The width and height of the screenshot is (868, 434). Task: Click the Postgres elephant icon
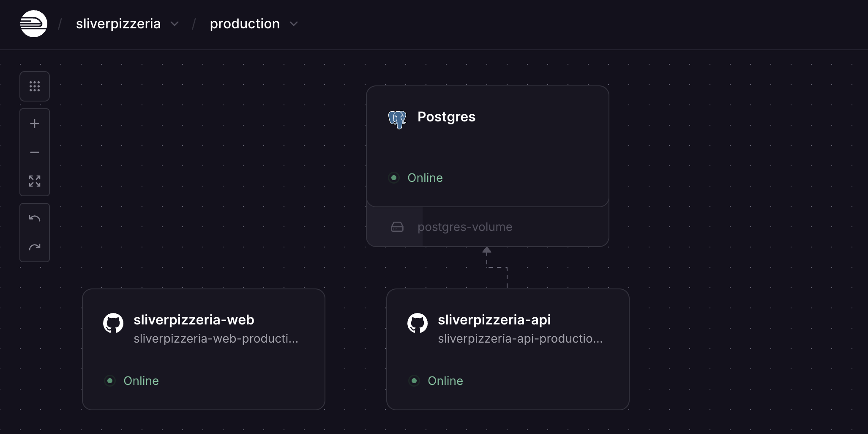coord(397,119)
